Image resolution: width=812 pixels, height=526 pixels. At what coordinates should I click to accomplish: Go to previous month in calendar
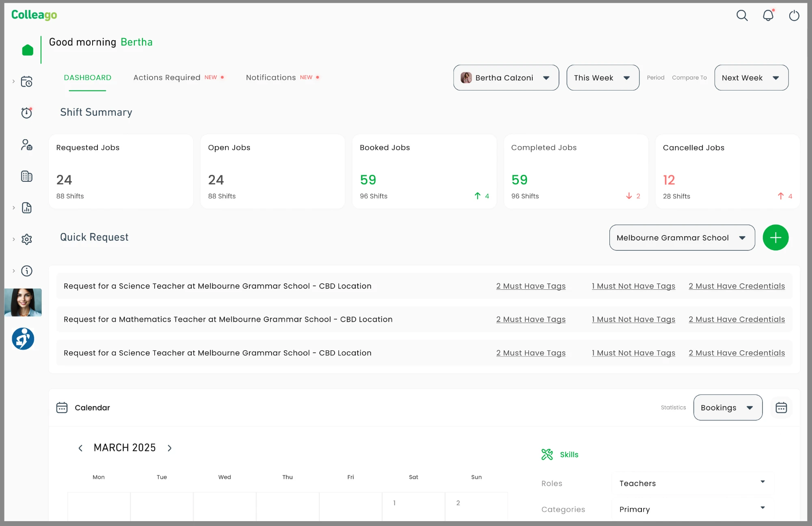(80, 448)
